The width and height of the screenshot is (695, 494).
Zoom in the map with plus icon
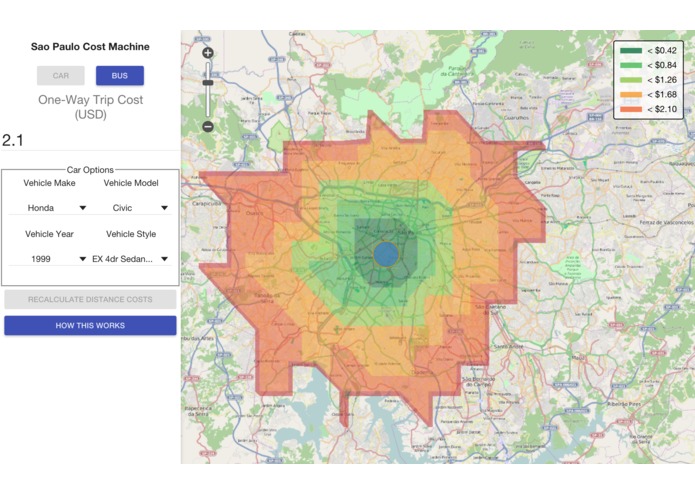[208, 53]
